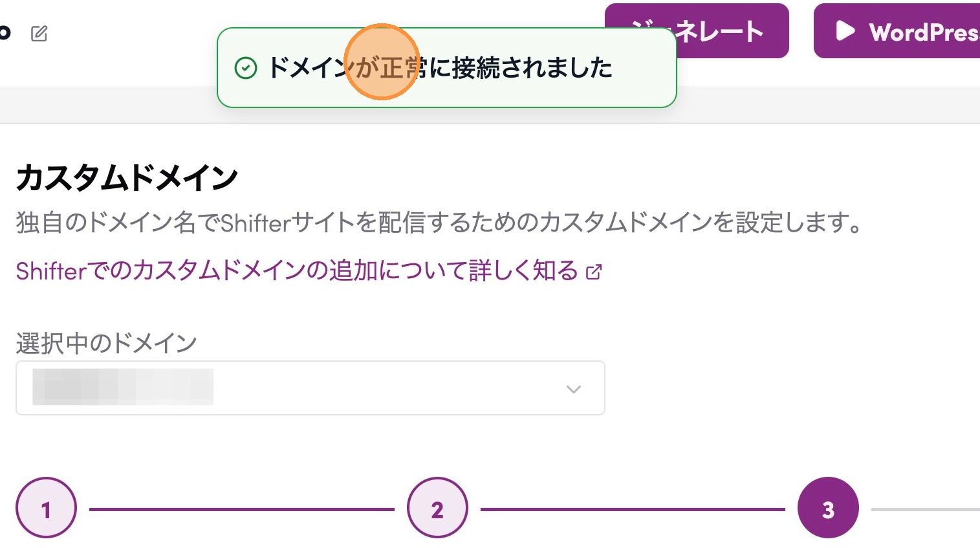Click the progress line between steps 1 and 2

[241, 509]
